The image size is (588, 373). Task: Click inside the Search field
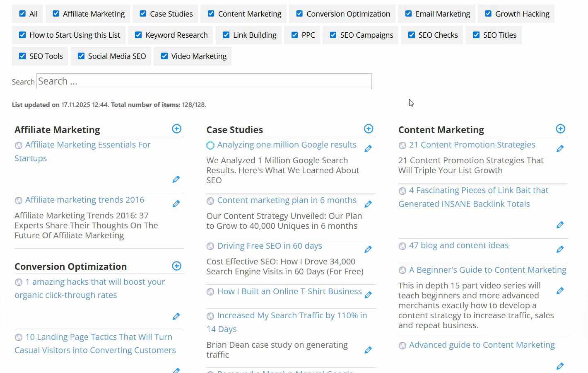tap(204, 81)
